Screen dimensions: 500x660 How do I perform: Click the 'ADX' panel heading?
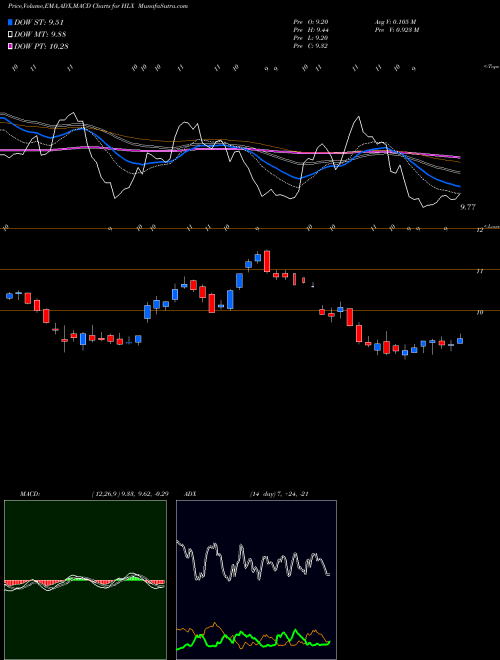tap(190, 494)
